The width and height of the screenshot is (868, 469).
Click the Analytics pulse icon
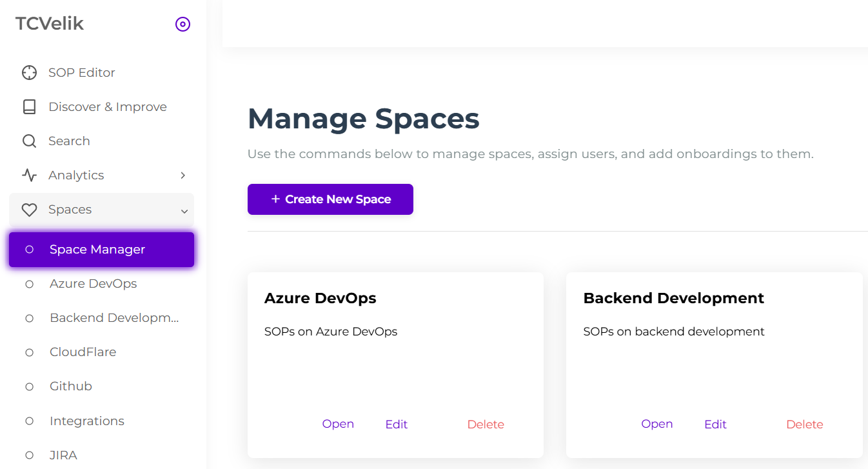click(x=29, y=175)
